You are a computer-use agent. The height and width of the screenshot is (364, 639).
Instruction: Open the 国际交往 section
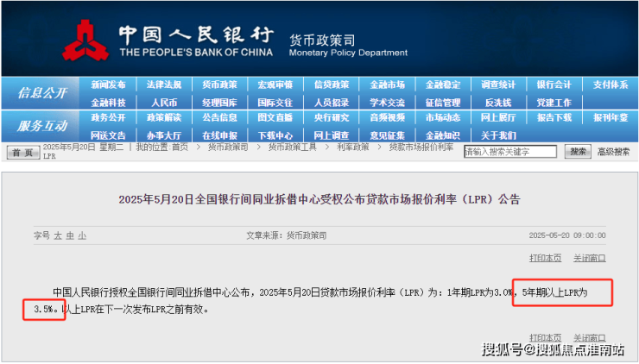point(275,103)
